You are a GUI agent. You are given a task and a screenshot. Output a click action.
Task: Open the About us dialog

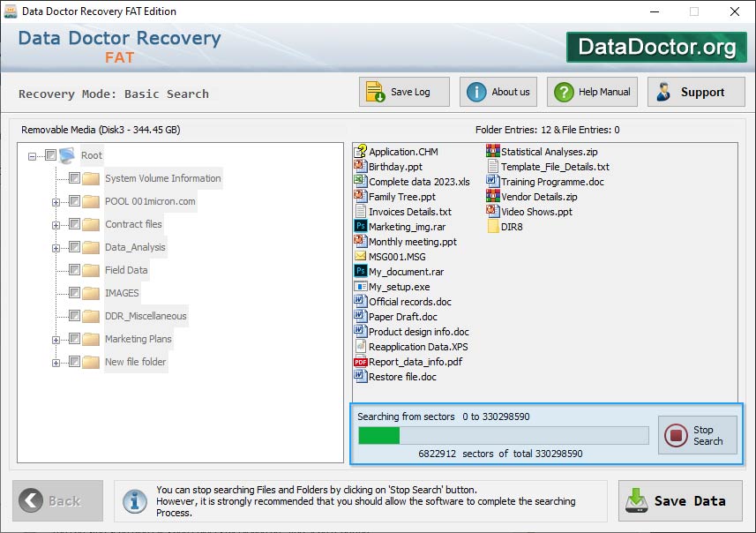point(498,92)
